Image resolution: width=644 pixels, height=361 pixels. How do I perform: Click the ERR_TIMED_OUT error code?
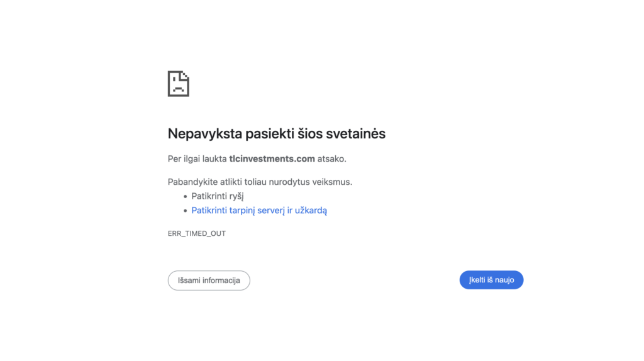click(x=197, y=233)
